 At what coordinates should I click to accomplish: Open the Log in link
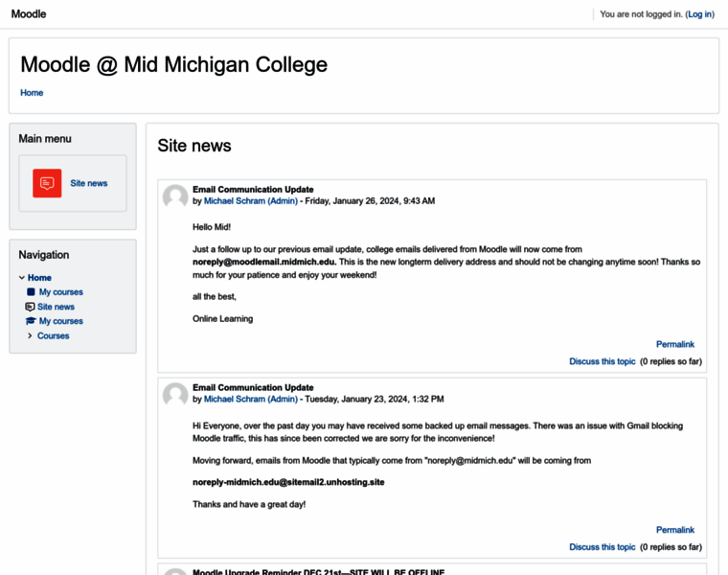(x=699, y=14)
